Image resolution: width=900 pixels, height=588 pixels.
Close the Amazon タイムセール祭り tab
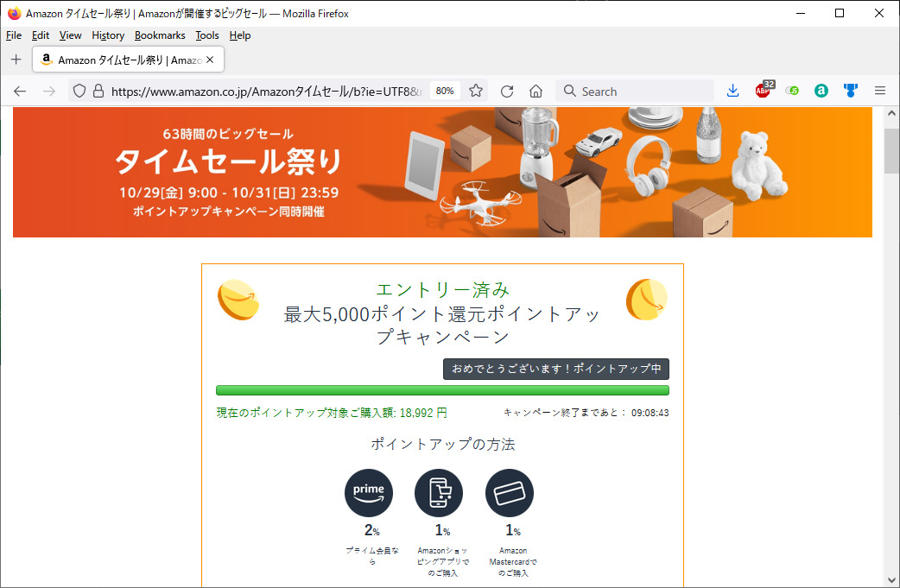click(209, 60)
